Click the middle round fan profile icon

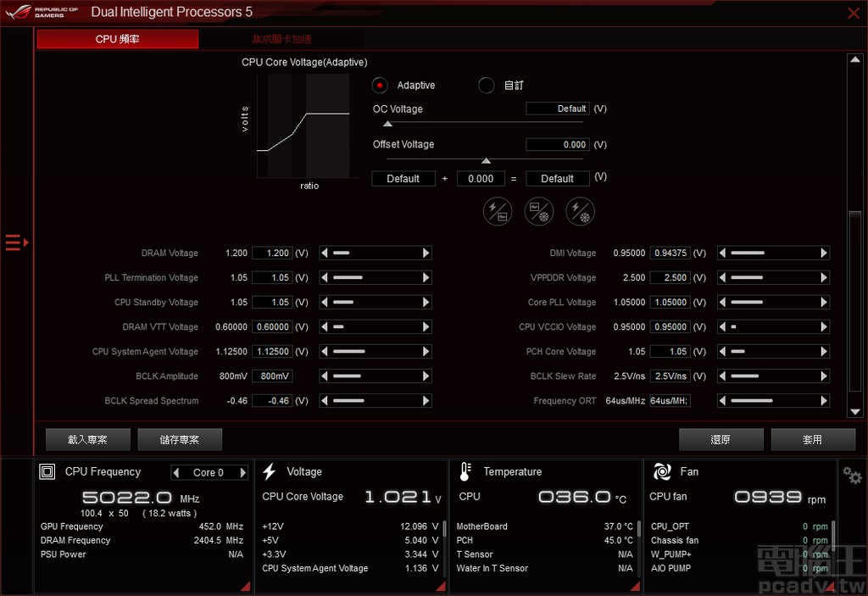click(x=538, y=212)
